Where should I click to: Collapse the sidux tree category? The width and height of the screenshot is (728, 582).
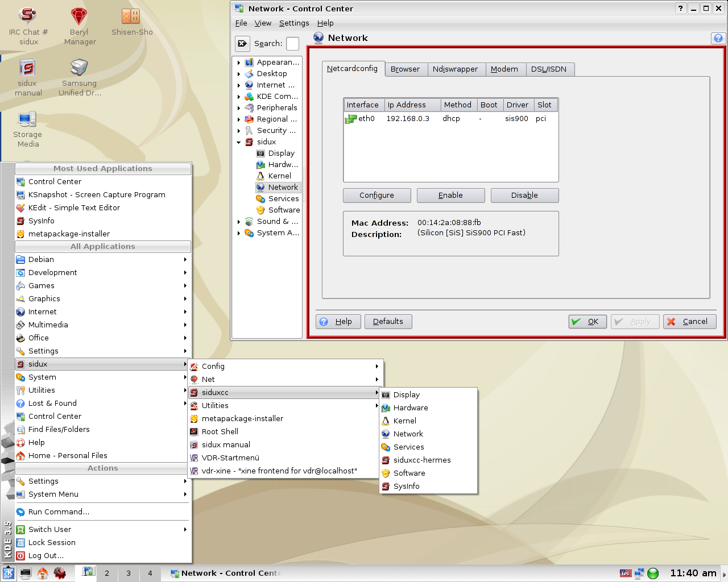pos(239,142)
